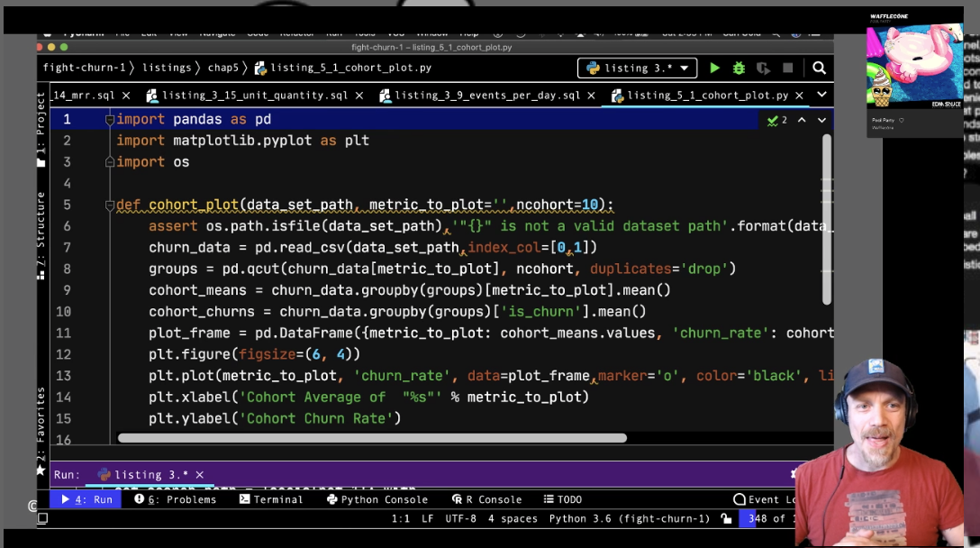Viewport: 980px width, 548px height.
Task: Click line number 12 in the gutter
Action: pyautogui.click(x=63, y=355)
